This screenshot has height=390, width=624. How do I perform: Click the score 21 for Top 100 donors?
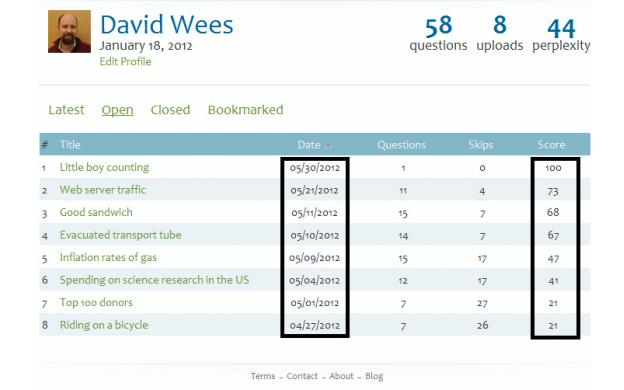553,303
